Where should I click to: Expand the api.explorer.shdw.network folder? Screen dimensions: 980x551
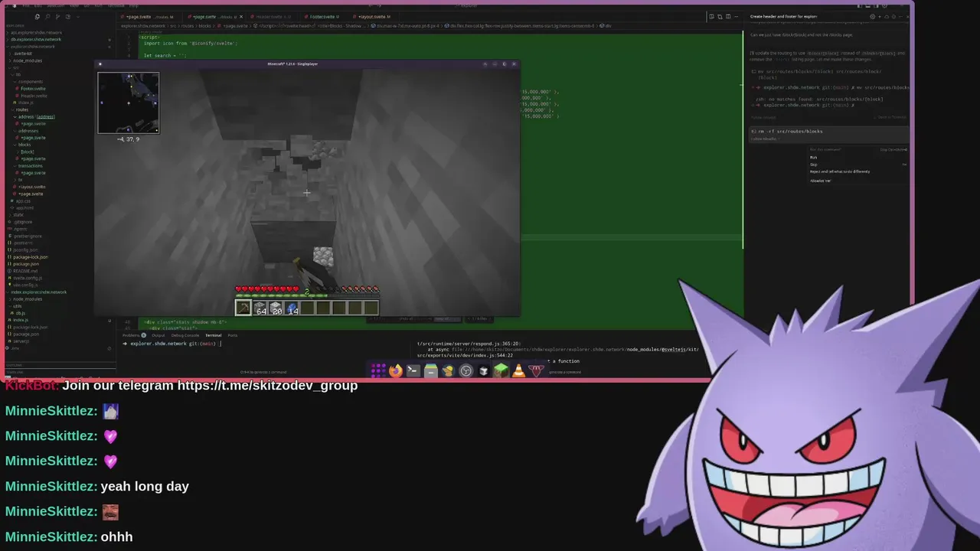pyautogui.click(x=35, y=32)
